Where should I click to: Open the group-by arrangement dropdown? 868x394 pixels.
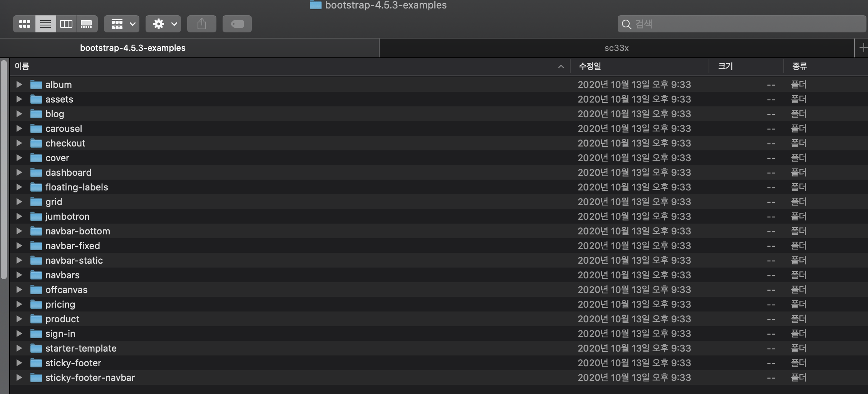[x=122, y=24]
